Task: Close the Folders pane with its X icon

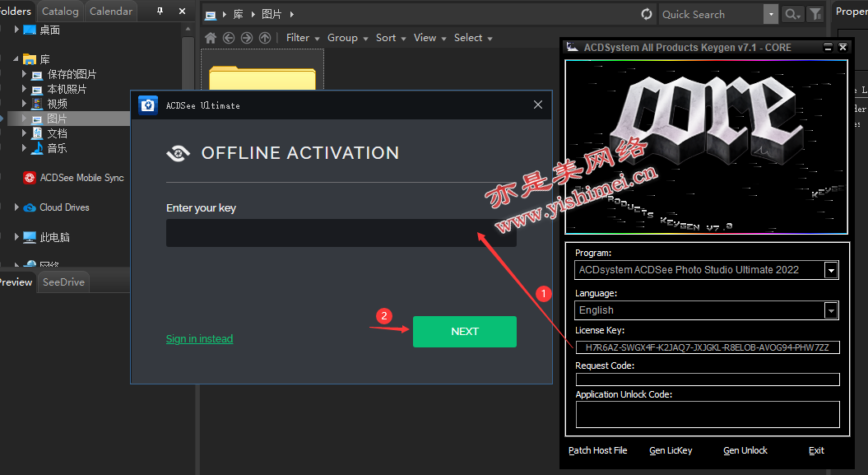Action: [x=182, y=11]
